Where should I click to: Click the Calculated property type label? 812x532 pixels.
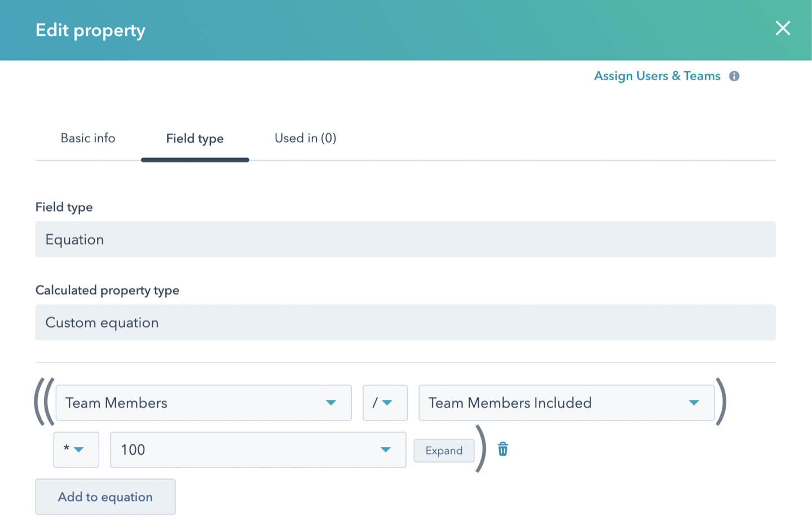tap(107, 290)
